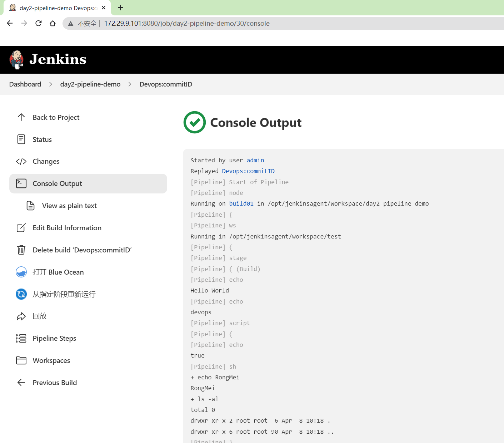The image size is (504, 443).
Task: Click the browser forward arrow
Action: pyautogui.click(x=24, y=23)
